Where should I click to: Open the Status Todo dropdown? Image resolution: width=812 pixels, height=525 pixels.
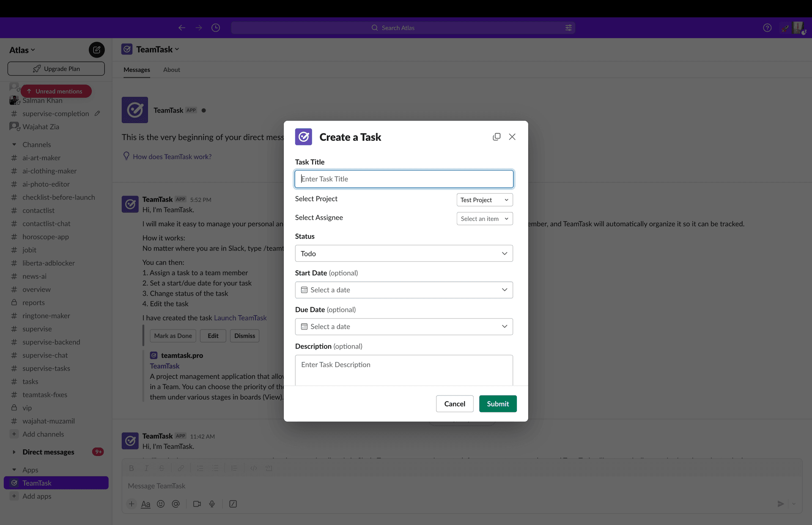pos(404,253)
